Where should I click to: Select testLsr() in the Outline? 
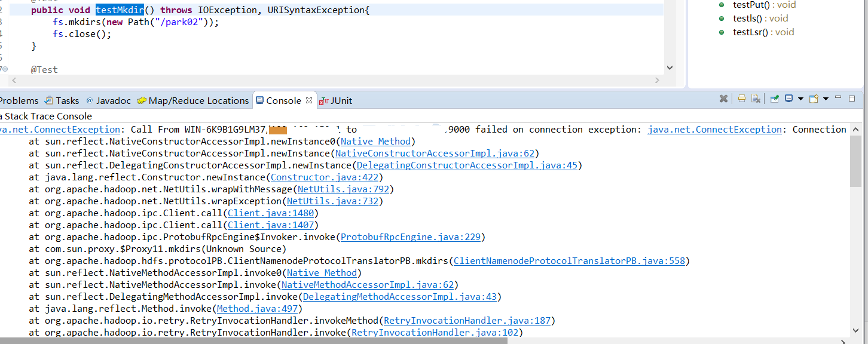coord(756,32)
